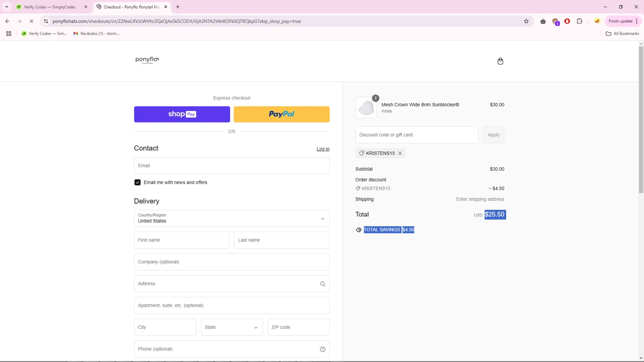The height and width of the screenshot is (362, 644).
Task: Focus the Email input field
Action: pyautogui.click(x=231, y=166)
